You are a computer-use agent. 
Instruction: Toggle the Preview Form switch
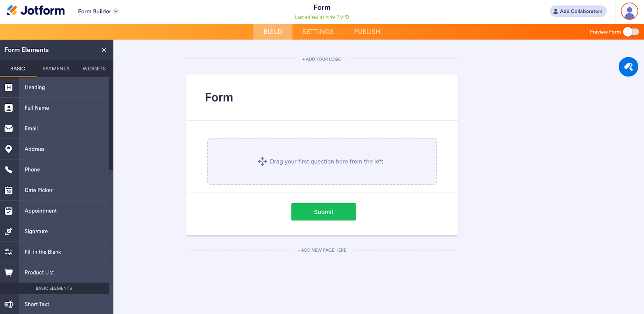click(x=631, y=32)
